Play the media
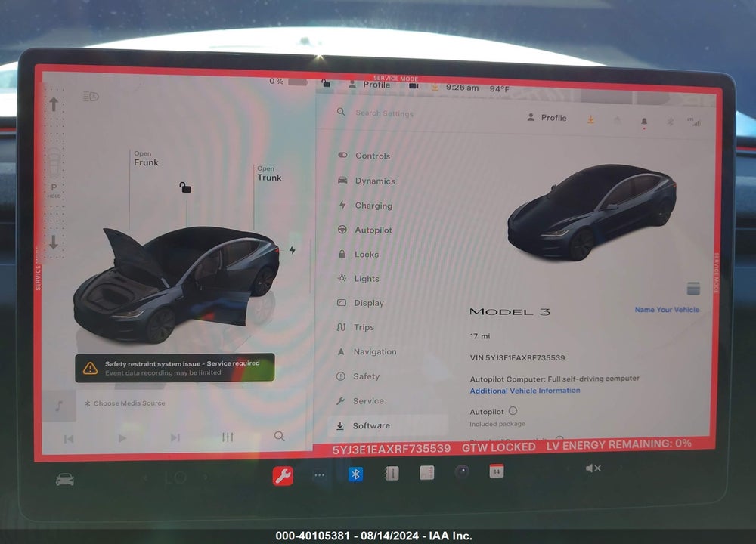The image size is (756, 544). tap(122, 438)
